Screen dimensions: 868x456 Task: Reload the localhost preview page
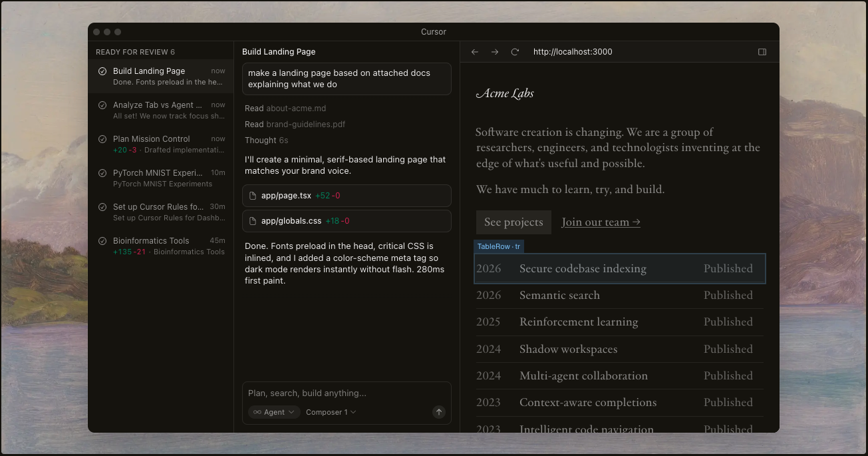coord(515,52)
